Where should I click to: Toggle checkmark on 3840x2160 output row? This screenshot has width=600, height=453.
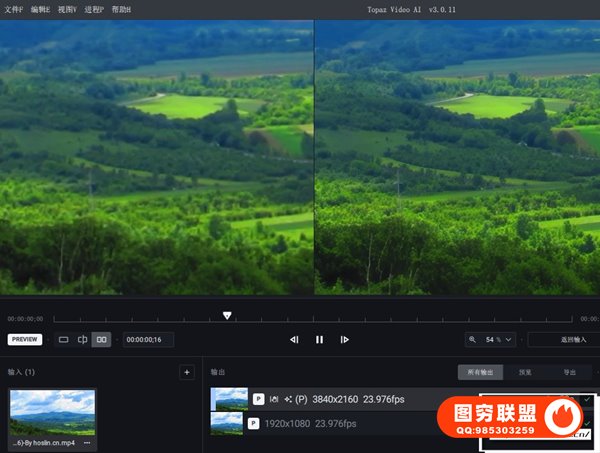586,399
